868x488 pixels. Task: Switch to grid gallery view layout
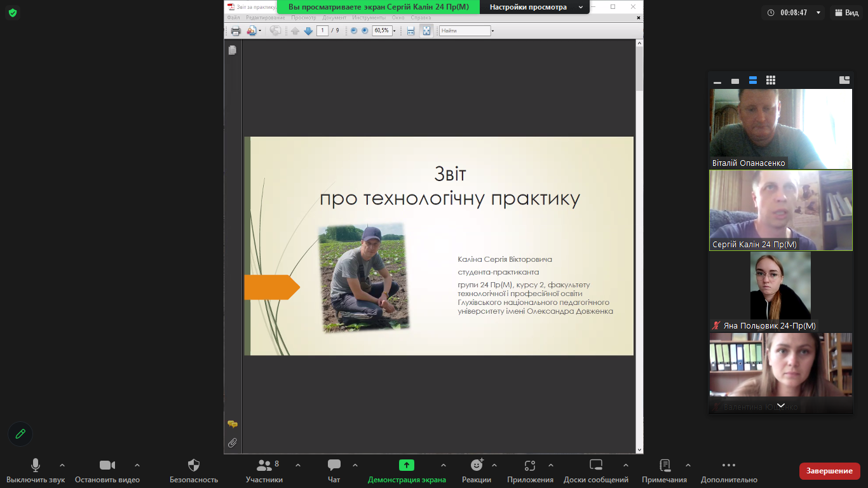click(x=771, y=80)
